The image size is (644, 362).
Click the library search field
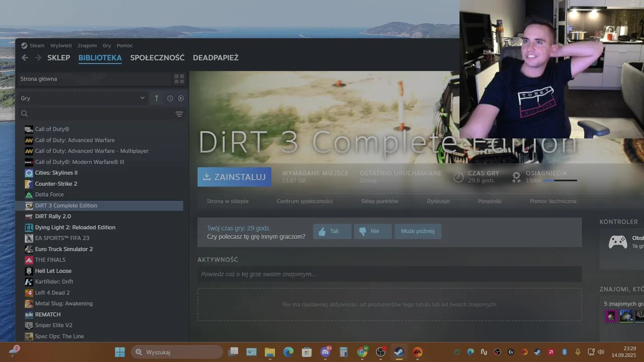click(101, 114)
